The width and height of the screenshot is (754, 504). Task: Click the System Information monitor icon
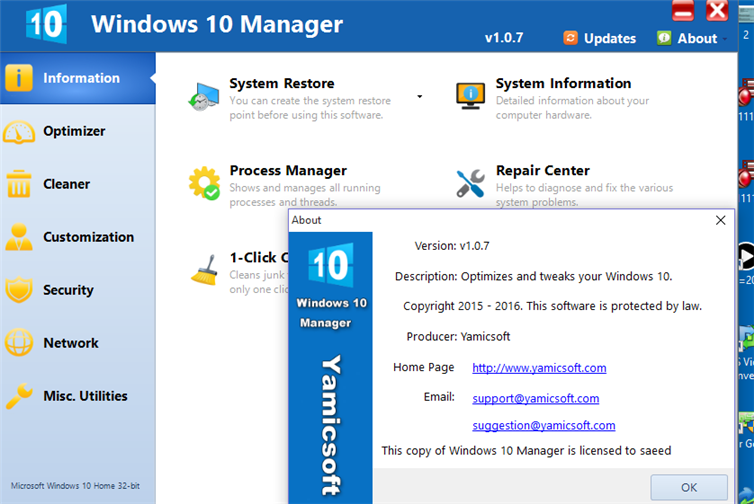coord(470,98)
